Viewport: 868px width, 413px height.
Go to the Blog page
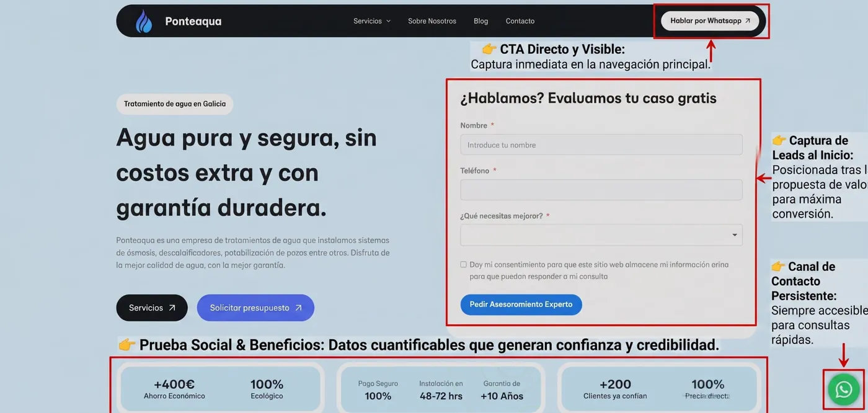click(x=481, y=21)
